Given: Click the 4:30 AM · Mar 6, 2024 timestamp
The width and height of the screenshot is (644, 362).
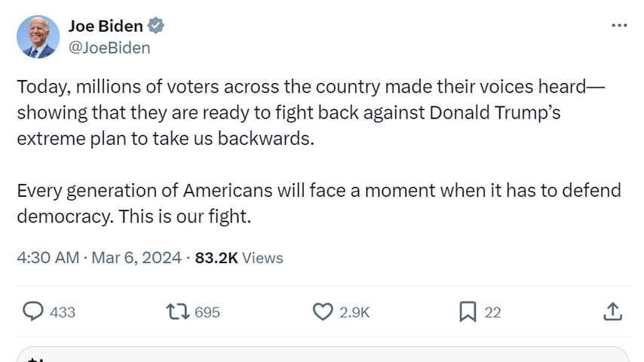Looking at the screenshot, I should pyautogui.click(x=99, y=258).
